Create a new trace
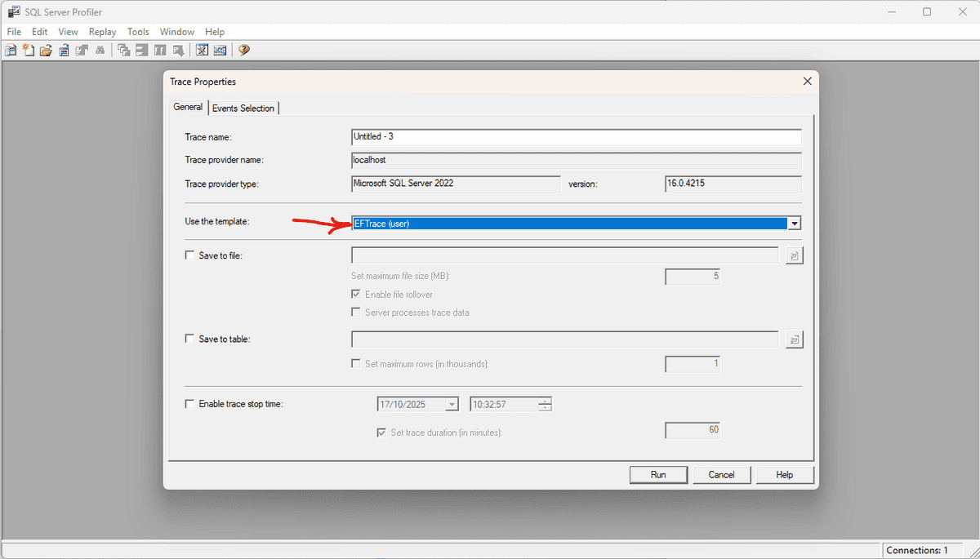980x559 pixels. 11,50
